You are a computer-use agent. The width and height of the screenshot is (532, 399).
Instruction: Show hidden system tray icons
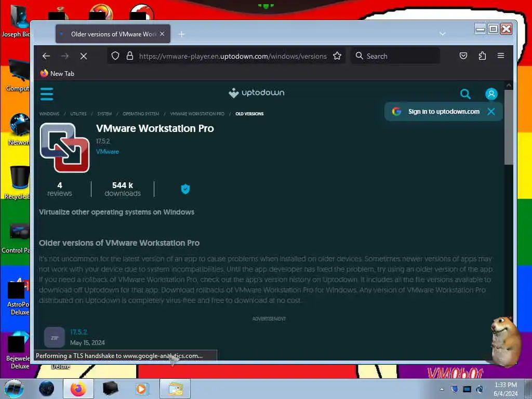click(442, 390)
